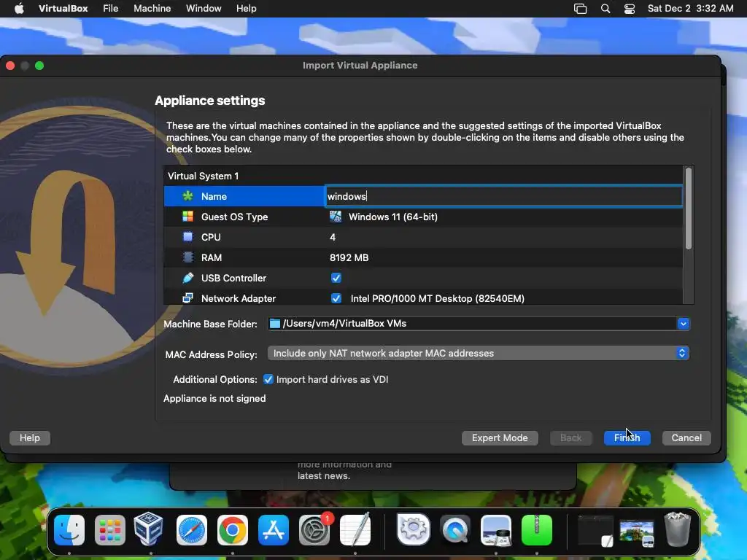Click the Name text field containing windows
This screenshot has width=747, height=560.
click(503, 196)
